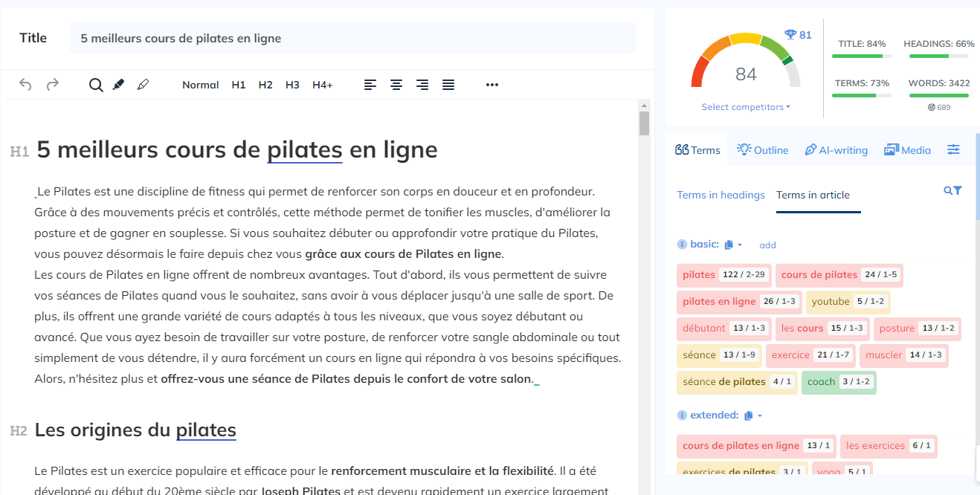Click the 'exercice' term tag

click(810, 355)
